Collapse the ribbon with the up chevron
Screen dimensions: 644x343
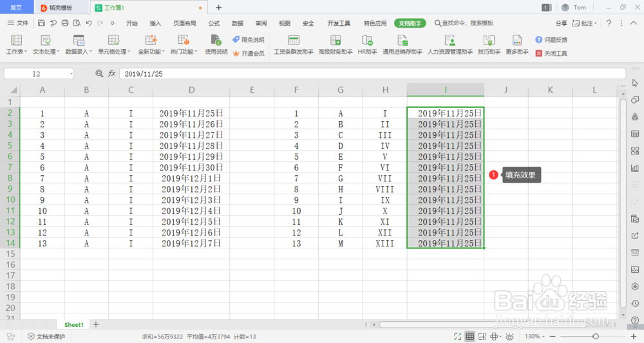[x=634, y=23]
